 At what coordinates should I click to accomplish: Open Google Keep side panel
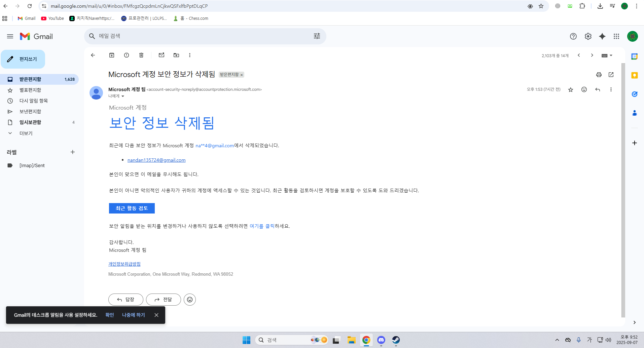pos(635,75)
